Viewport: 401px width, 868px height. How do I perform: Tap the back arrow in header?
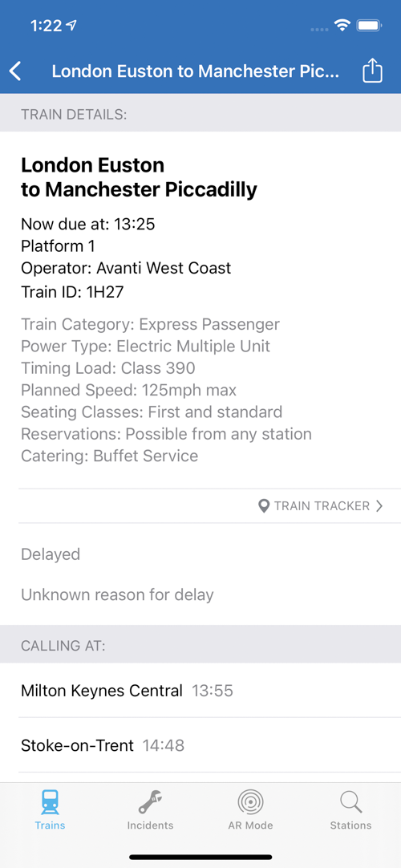15,71
